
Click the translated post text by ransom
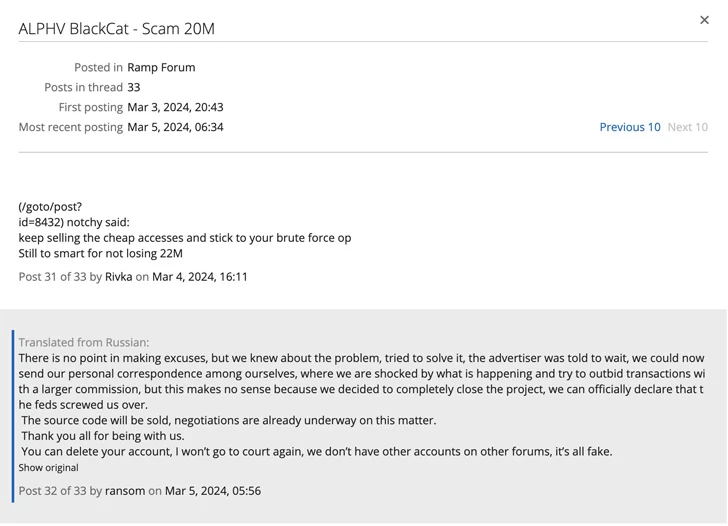coord(360,389)
